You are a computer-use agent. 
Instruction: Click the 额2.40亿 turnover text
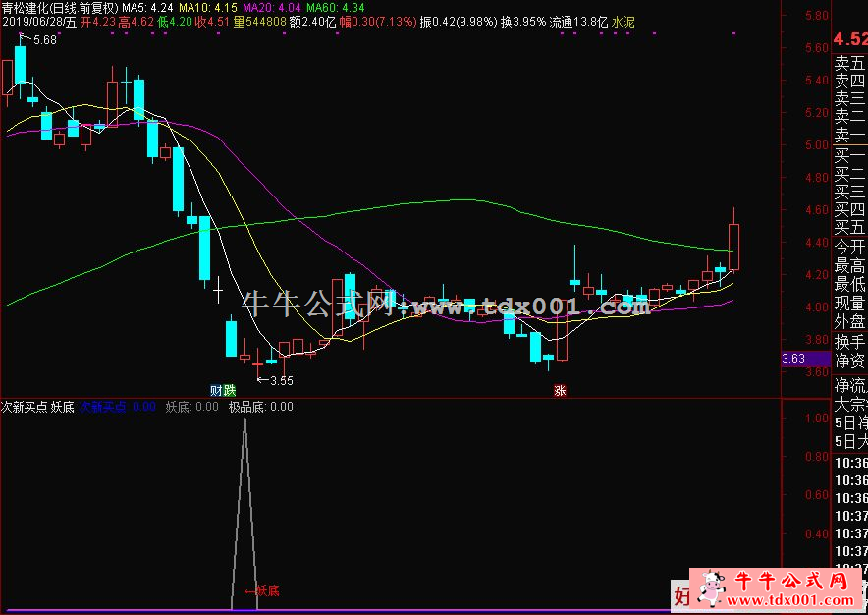313,22
